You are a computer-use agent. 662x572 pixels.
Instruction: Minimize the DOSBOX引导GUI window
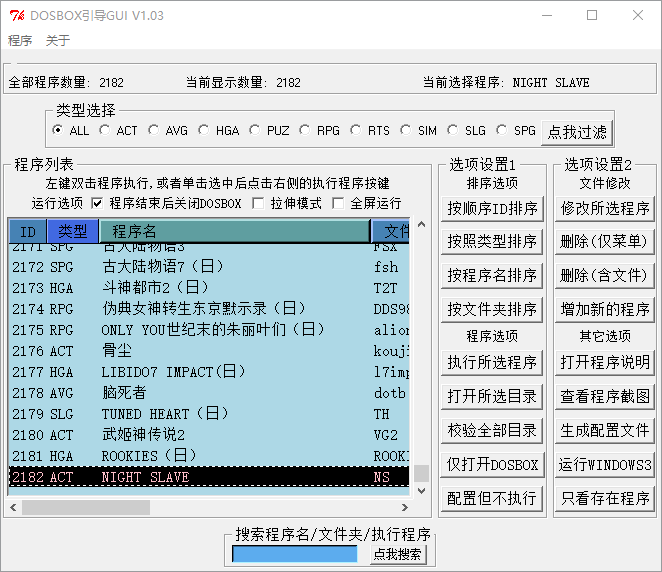(x=547, y=15)
